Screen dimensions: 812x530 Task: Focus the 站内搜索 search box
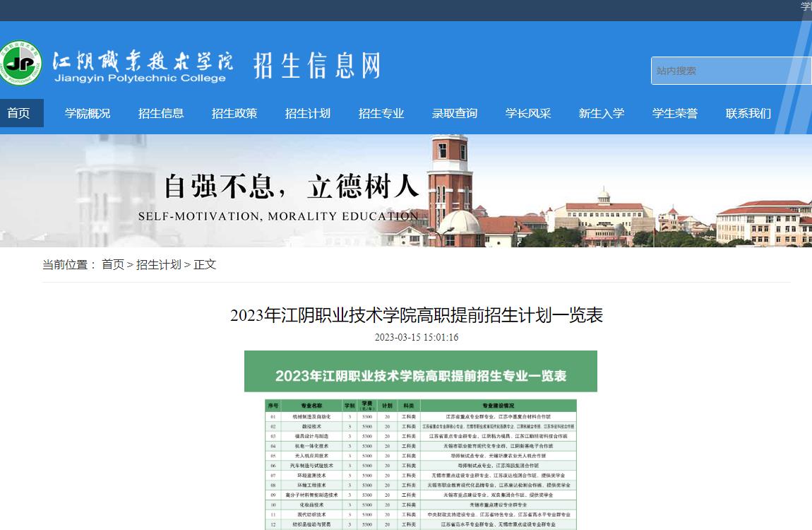coord(731,71)
